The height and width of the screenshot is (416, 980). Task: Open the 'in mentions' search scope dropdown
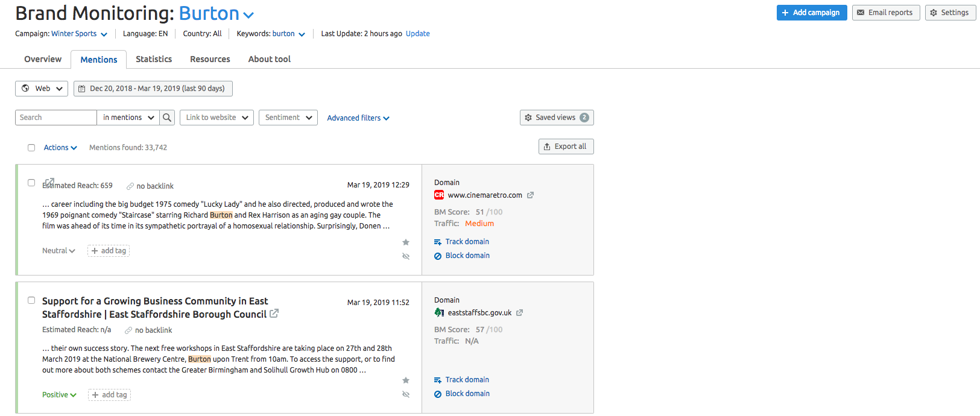[x=128, y=118]
